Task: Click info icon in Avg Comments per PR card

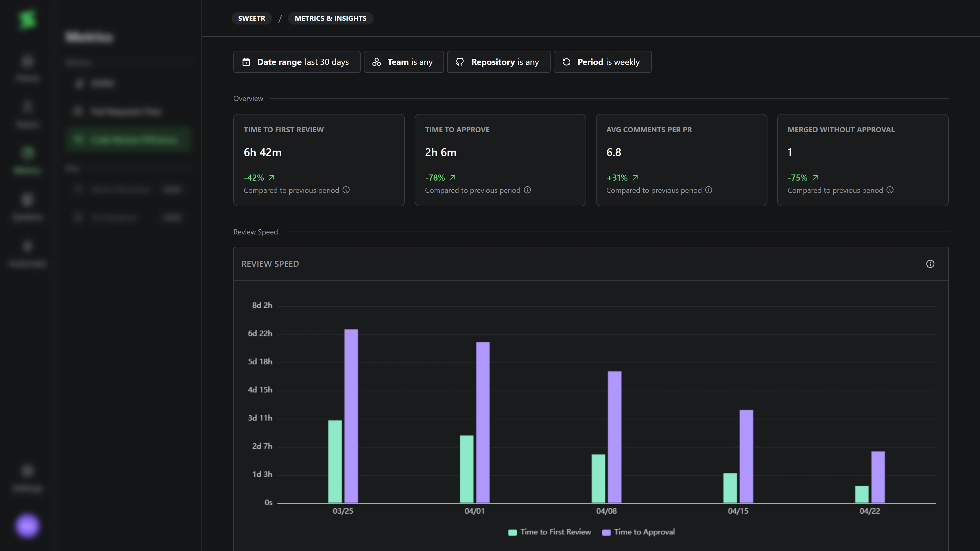Action: coord(708,190)
